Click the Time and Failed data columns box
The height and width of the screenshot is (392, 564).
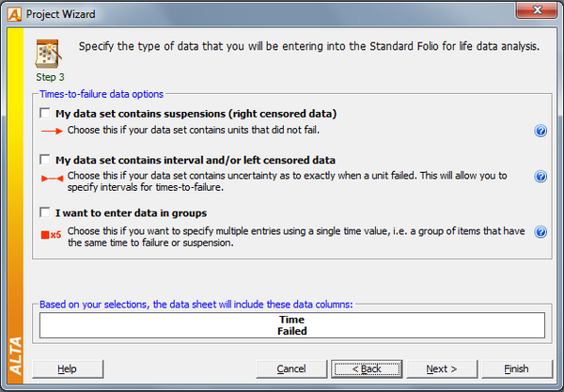pos(292,325)
